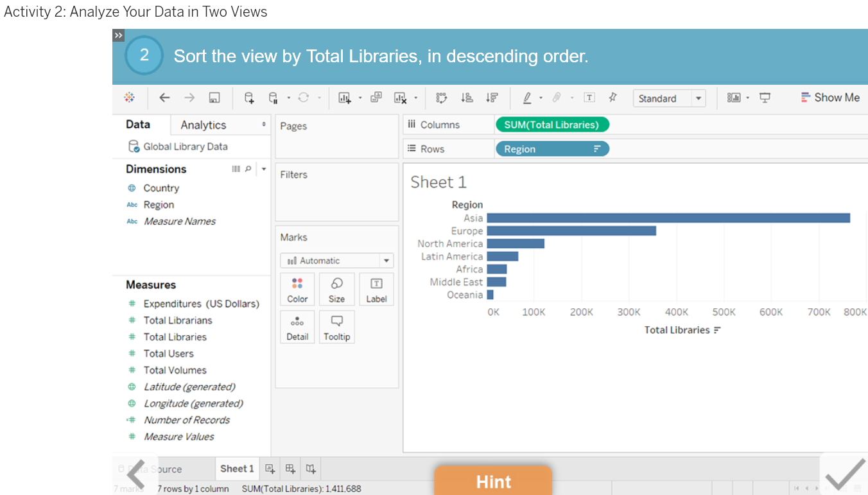Viewport: 868px width, 495px height.
Task: Select the Sheet 1 tab
Action: 237,468
